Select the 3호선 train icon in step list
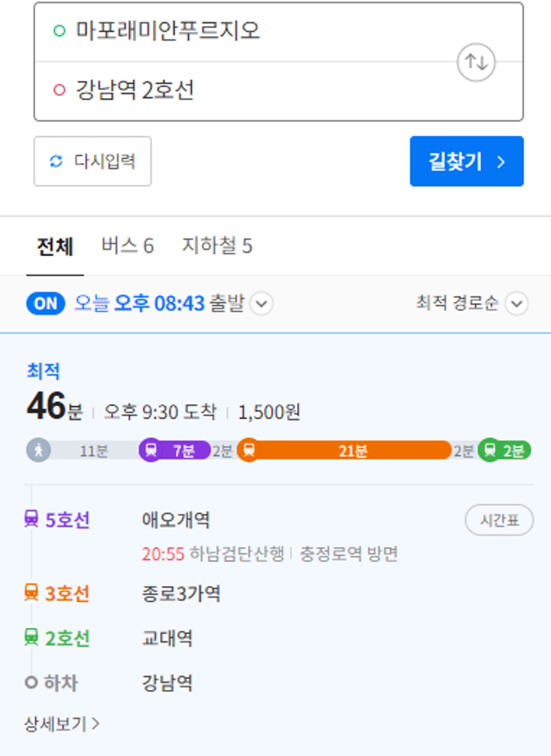 (31, 593)
